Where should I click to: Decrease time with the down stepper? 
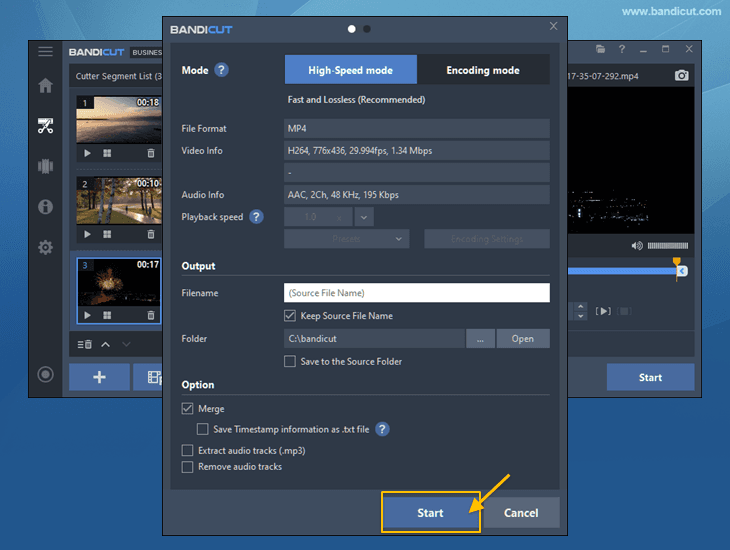[580, 316]
